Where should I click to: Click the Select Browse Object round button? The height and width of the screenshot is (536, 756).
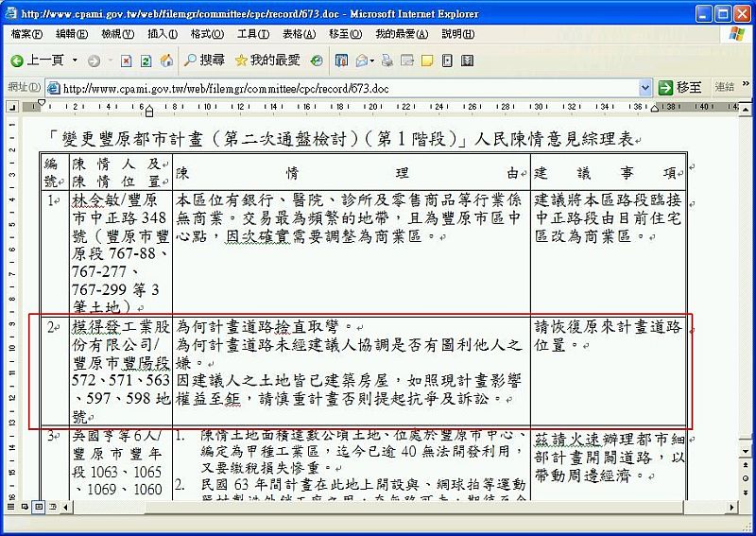click(x=746, y=478)
